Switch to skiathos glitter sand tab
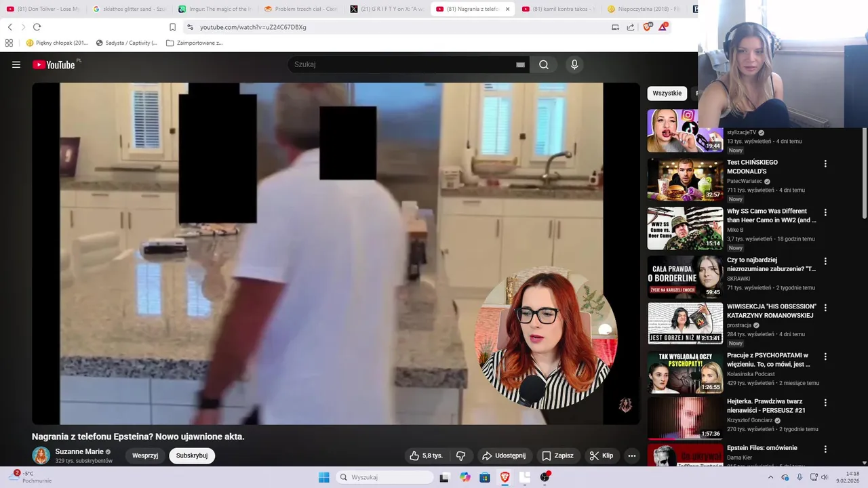Image resolution: width=868 pixels, height=488 pixels. (129, 9)
